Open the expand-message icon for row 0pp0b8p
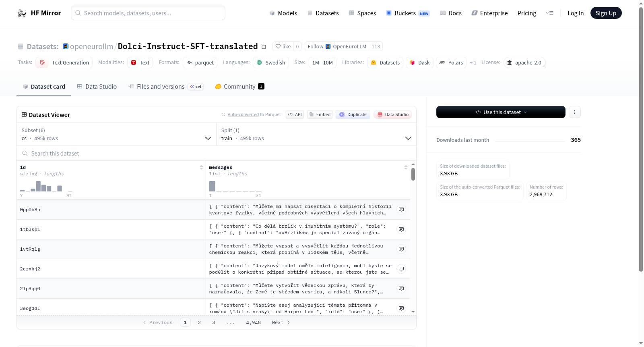 point(401,210)
